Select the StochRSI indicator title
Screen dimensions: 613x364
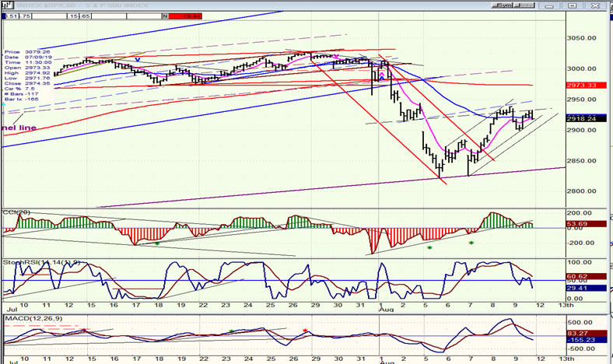tap(41, 262)
